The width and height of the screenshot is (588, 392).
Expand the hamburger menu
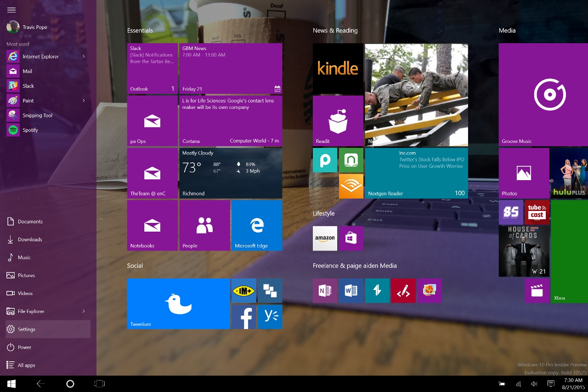point(11,10)
